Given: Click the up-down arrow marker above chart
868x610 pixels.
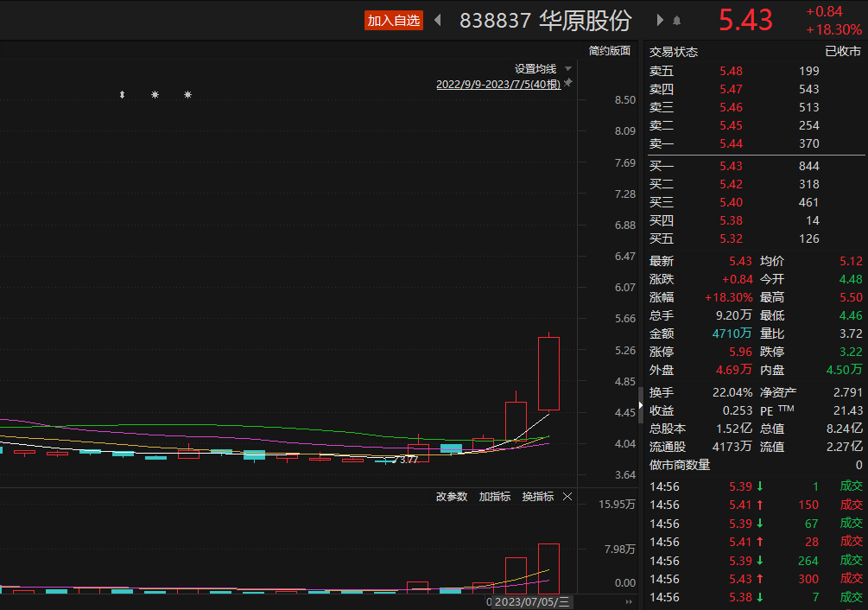Looking at the screenshot, I should [123, 95].
